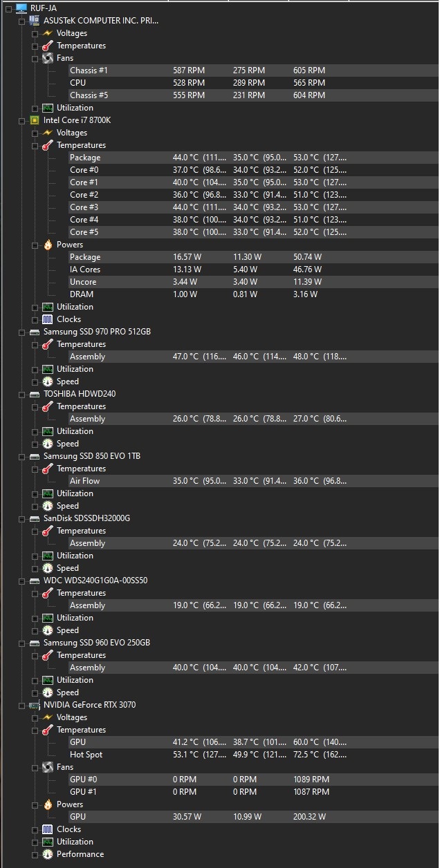Image resolution: width=440 pixels, height=868 pixels.
Task: Collapse the RUF-JA root node
Action: [9, 8]
